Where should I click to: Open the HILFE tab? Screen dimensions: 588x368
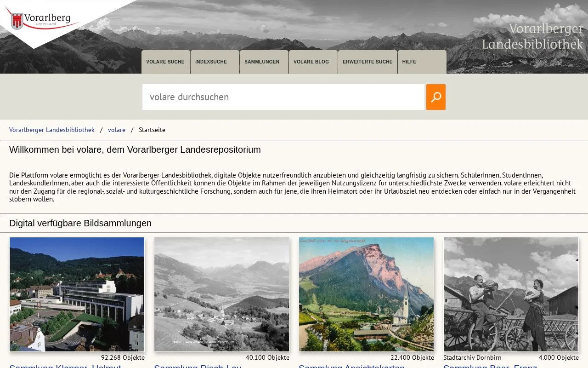coord(422,62)
